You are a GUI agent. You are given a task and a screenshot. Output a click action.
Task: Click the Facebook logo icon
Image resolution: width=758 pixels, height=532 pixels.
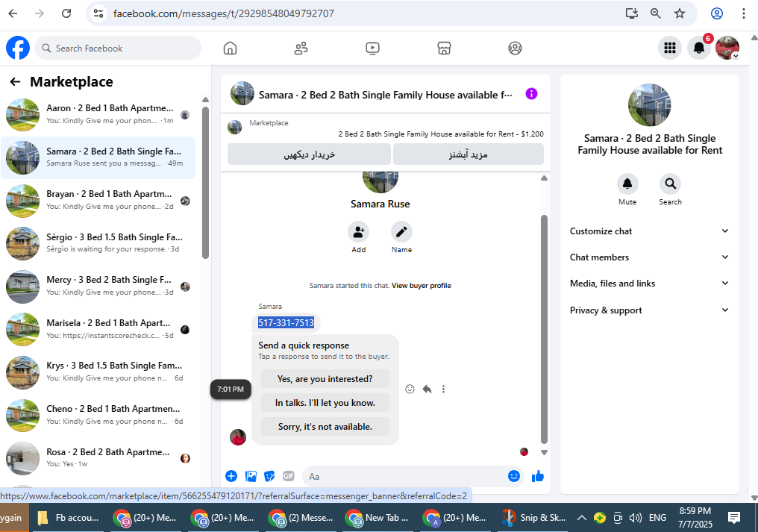[18, 48]
